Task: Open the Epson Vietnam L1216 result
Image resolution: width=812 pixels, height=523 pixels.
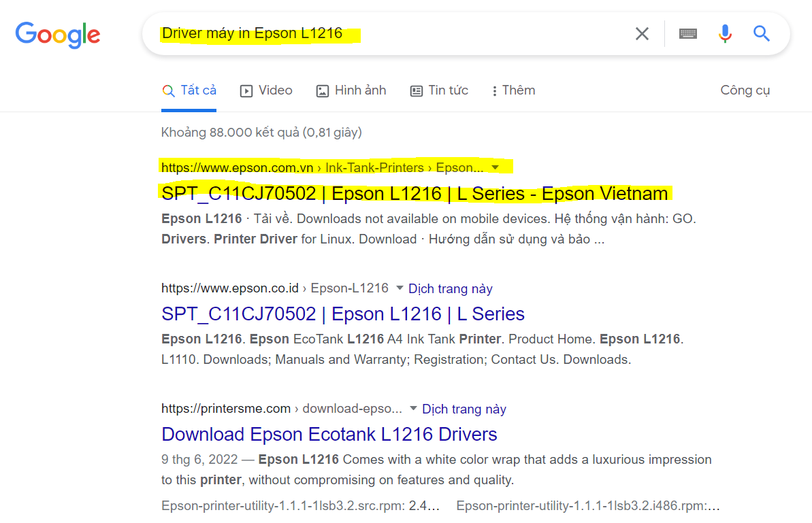Action: click(x=415, y=194)
